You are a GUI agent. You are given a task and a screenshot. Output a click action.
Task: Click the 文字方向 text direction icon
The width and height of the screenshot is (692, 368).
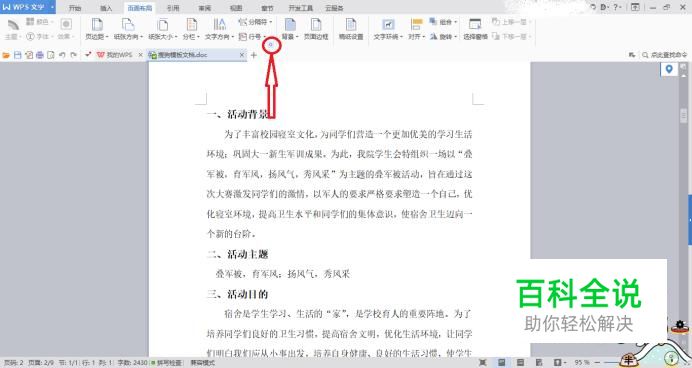tap(219, 24)
